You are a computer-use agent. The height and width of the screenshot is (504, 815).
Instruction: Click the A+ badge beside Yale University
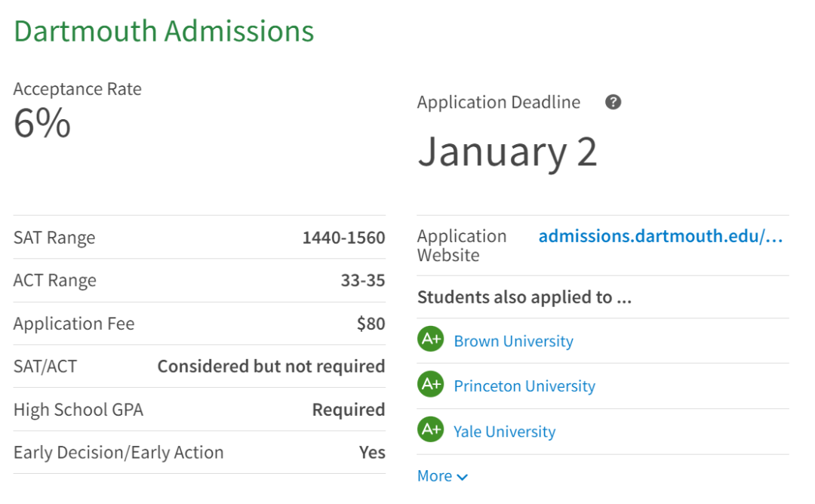click(431, 430)
